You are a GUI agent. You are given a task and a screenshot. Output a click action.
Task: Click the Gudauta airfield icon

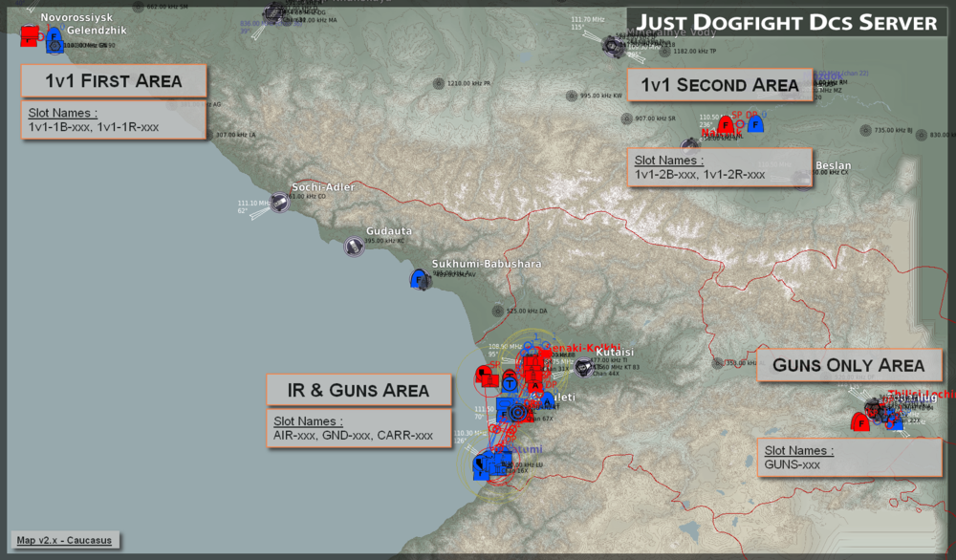point(354,247)
